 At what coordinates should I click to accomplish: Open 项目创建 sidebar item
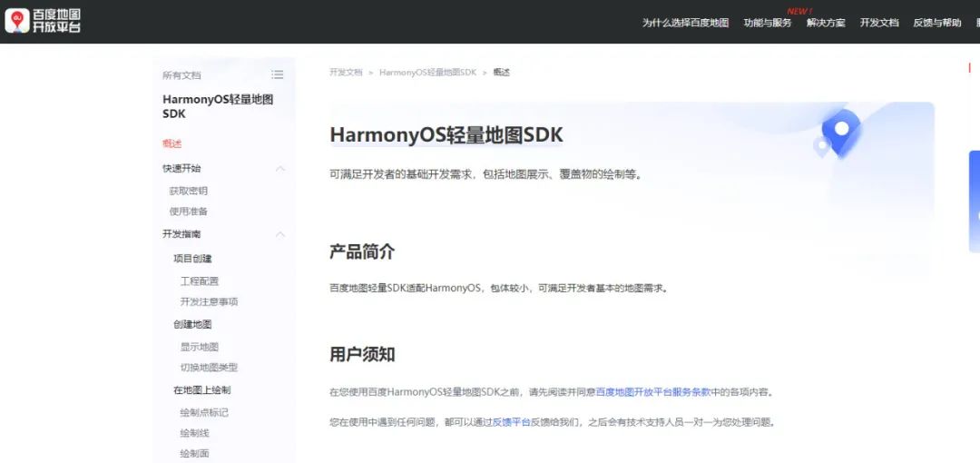tap(192, 259)
